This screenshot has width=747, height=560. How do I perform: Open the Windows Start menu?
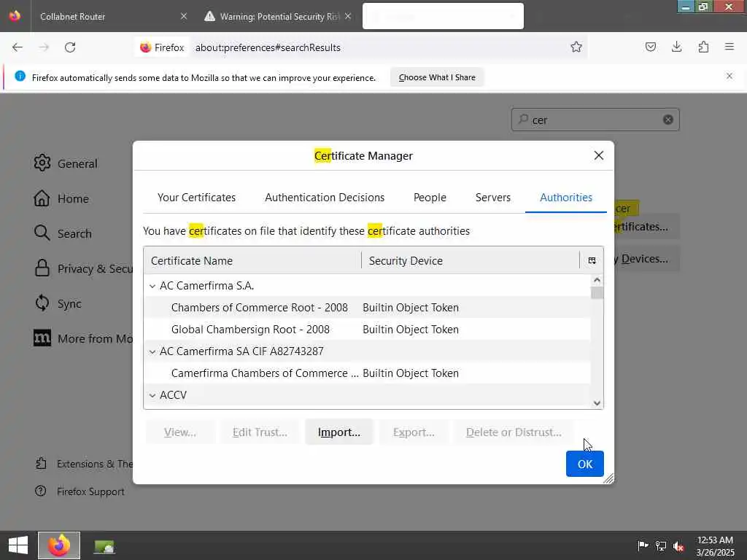point(18,545)
